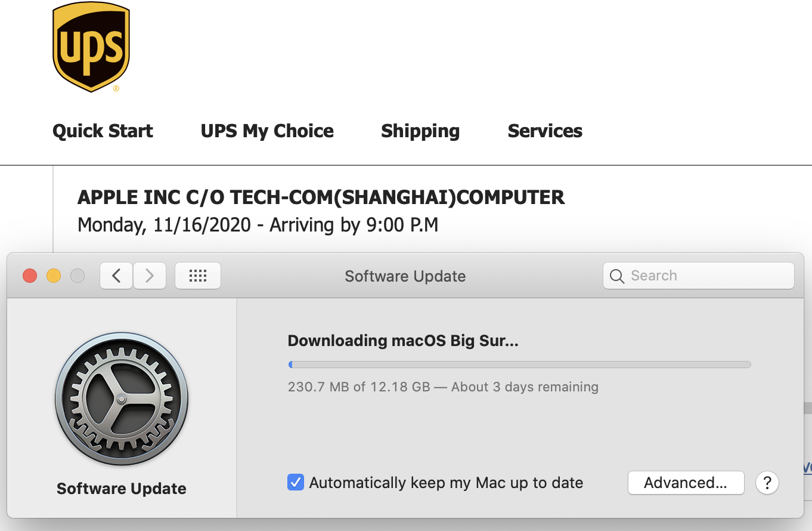812x531 pixels.
Task: Expand the Services navigation menu
Action: 545,131
